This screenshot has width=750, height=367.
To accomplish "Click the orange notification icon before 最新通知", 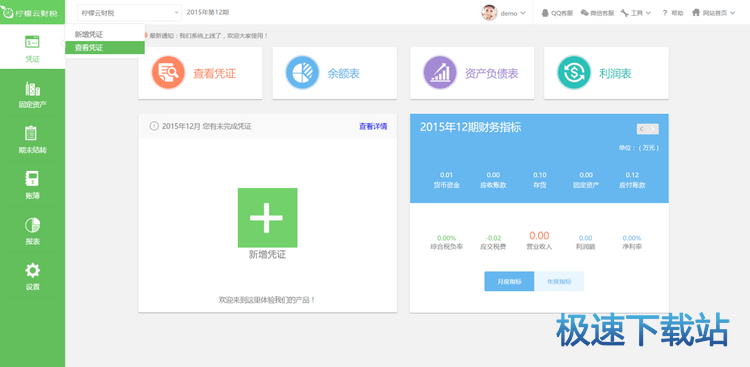I will pyautogui.click(x=145, y=35).
